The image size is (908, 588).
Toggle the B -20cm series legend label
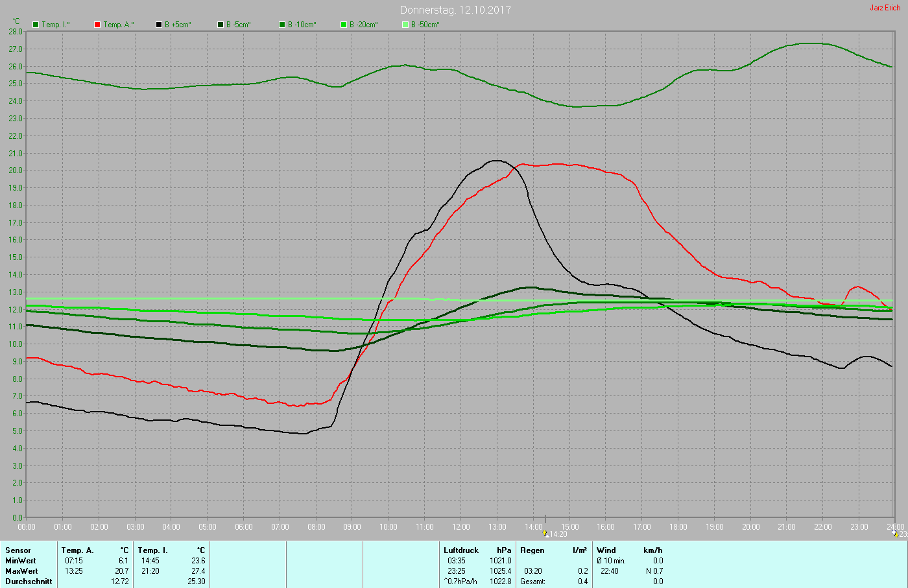click(363, 25)
